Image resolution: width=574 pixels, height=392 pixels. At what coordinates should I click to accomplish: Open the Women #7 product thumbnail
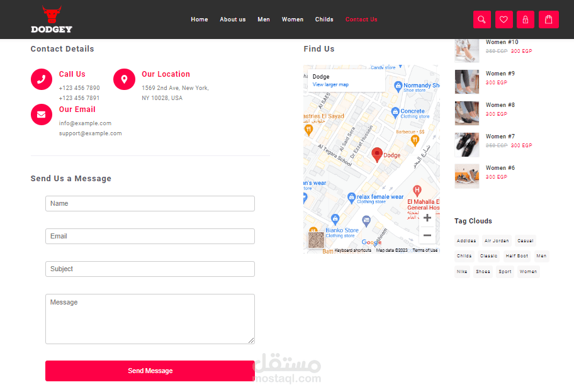[467, 145]
